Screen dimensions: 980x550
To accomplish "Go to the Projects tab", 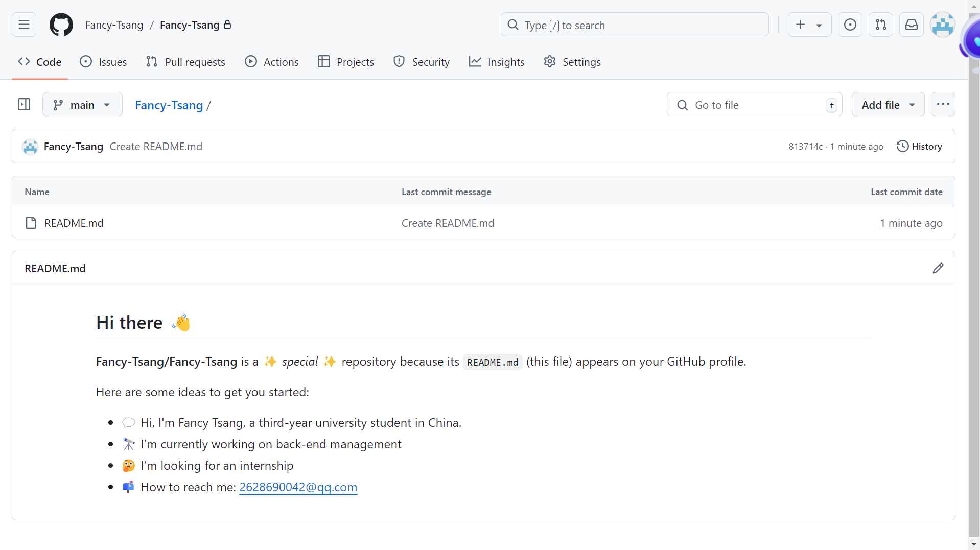I will click(x=346, y=62).
